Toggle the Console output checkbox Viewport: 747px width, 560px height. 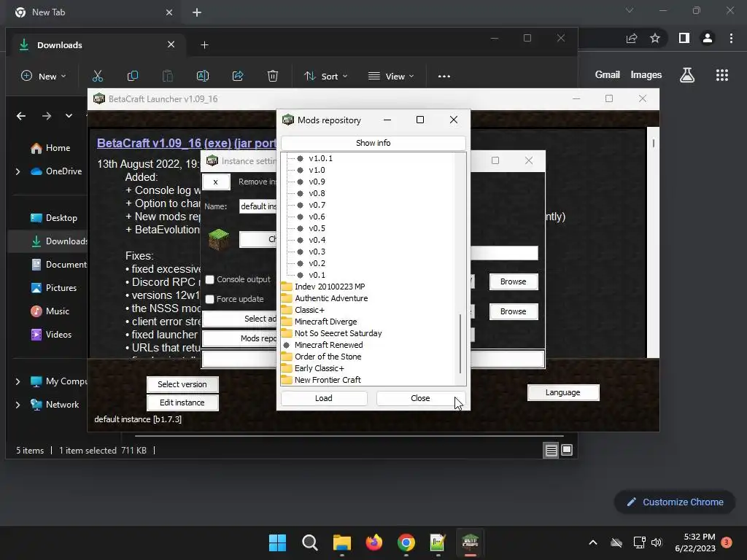pos(209,279)
